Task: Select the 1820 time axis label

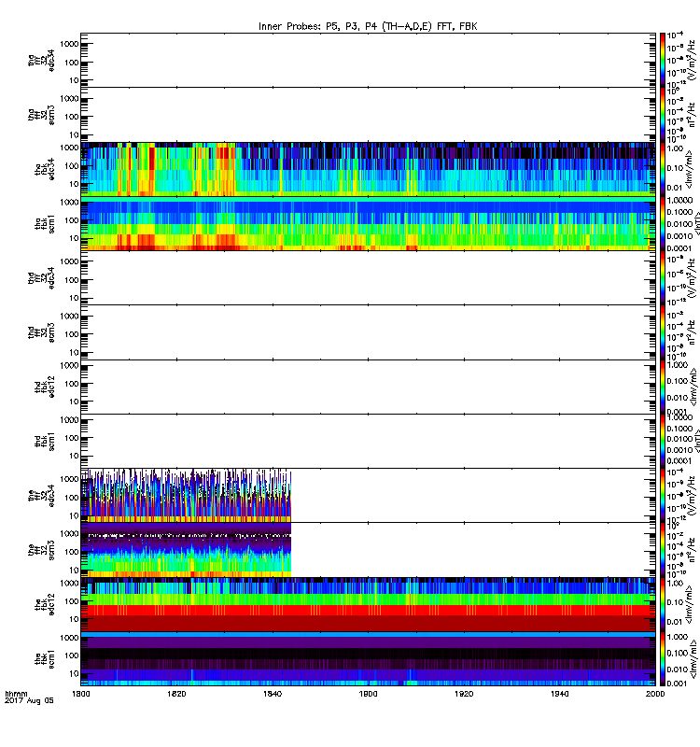Action: [x=176, y=694]
